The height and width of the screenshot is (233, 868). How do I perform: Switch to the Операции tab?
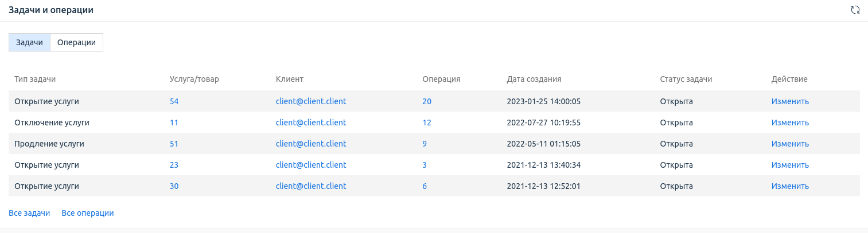76,42
